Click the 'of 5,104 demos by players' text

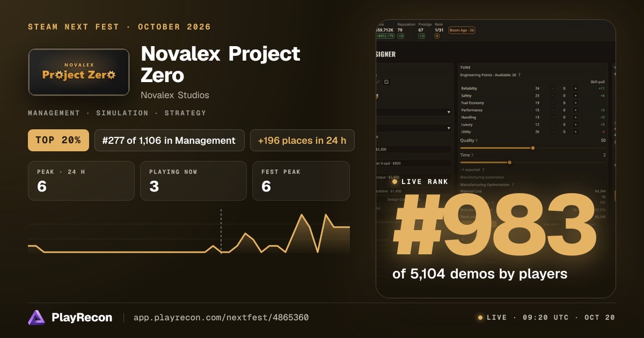click(x=480, y=274)
